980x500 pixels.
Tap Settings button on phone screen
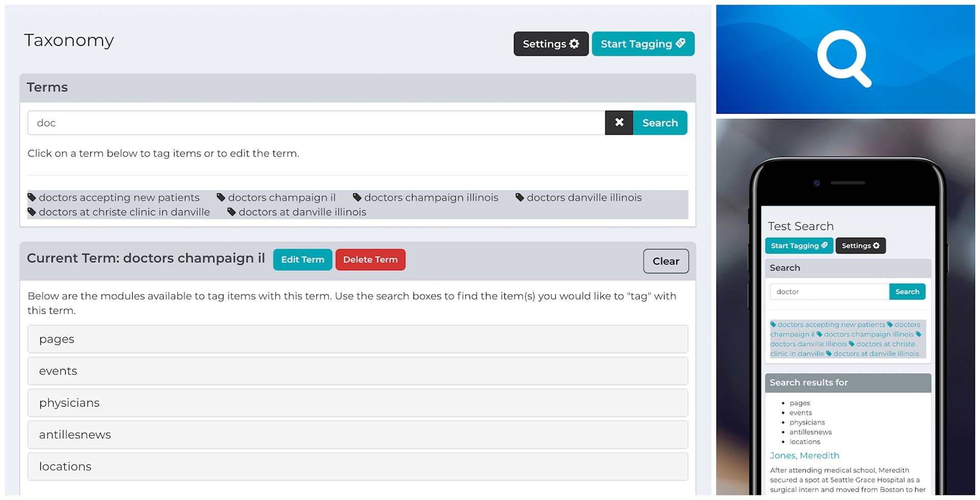[x=861, y=245]
